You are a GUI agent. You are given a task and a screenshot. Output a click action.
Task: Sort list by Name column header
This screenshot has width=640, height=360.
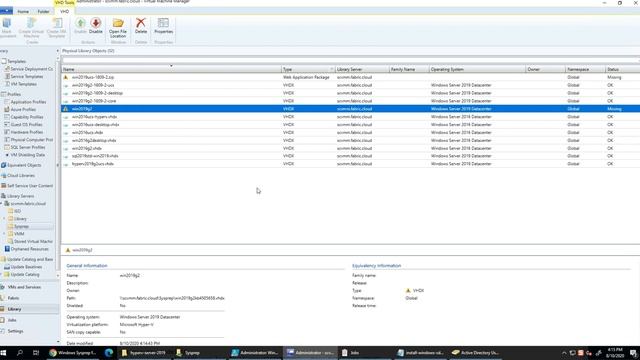point(171,69)
